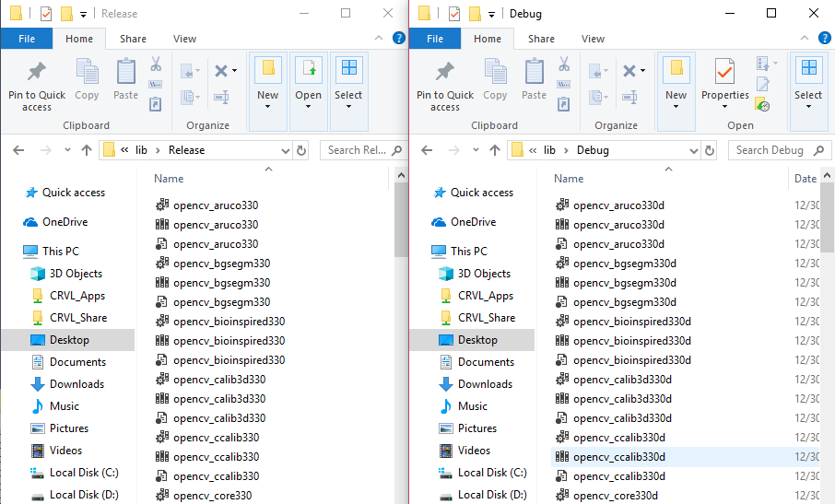Screen dimensions: 835x504
Task: Click Search Debug input field
Action: (779, 150)
